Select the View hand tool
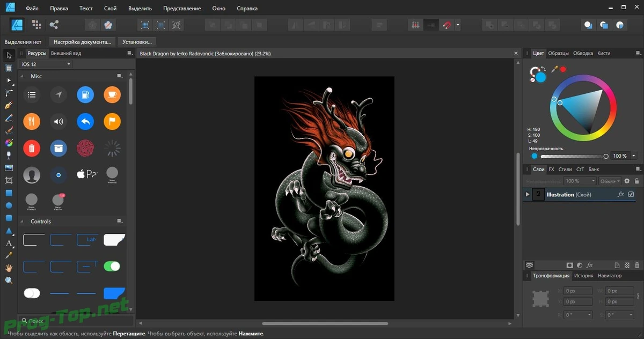The height and width of the screenshot is (339, 644). pos(9,268)
